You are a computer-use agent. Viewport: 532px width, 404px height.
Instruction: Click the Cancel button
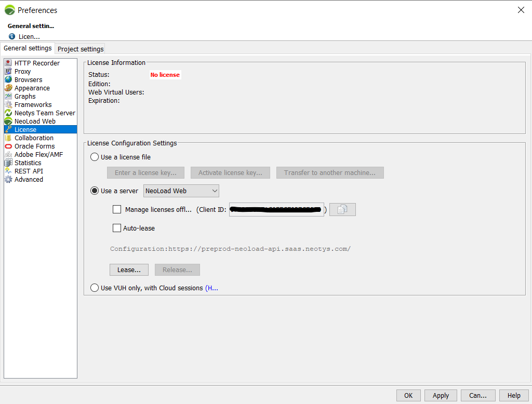tap(478, 396)
